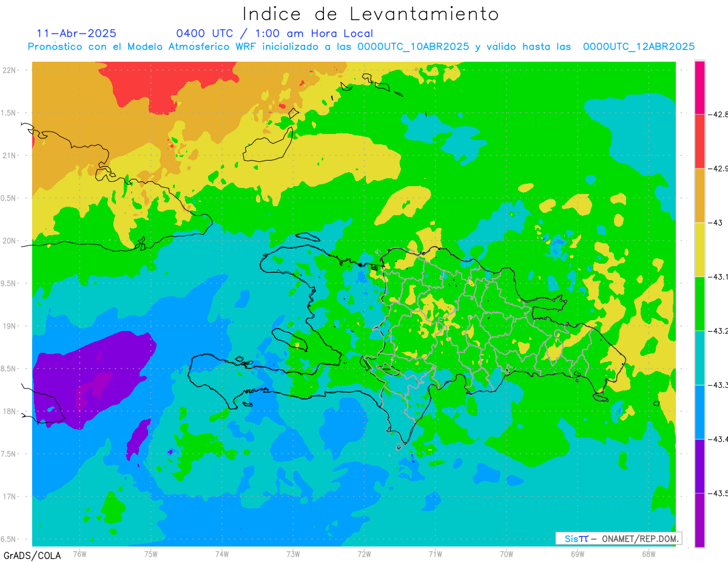Image resolution: width=728 pixels, height=562 pixels.
Task: Click the '18N' latitude axis label
Action: (9, 411)
